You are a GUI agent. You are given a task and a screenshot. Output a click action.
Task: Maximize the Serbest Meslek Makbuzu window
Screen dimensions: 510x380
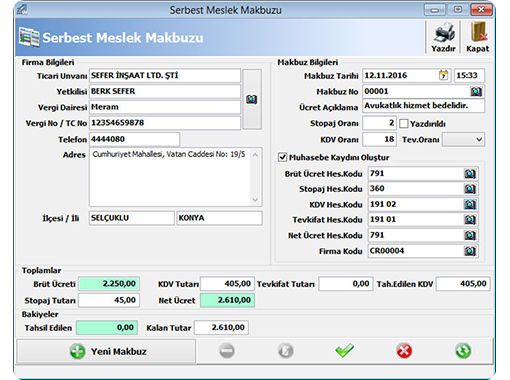[x=458, y=10]
